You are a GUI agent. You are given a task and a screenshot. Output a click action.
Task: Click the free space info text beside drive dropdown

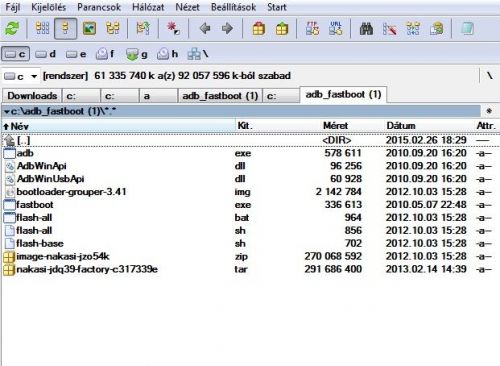tap(167, 76)
